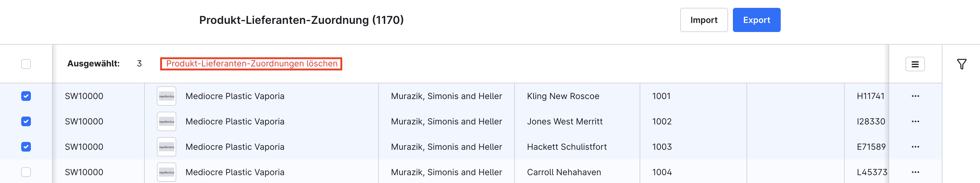Viewport: 980px width, 183px height.
Task: Click product thumbnail in Carroll Nehahaven row
Action: click(x=167, y=172)
